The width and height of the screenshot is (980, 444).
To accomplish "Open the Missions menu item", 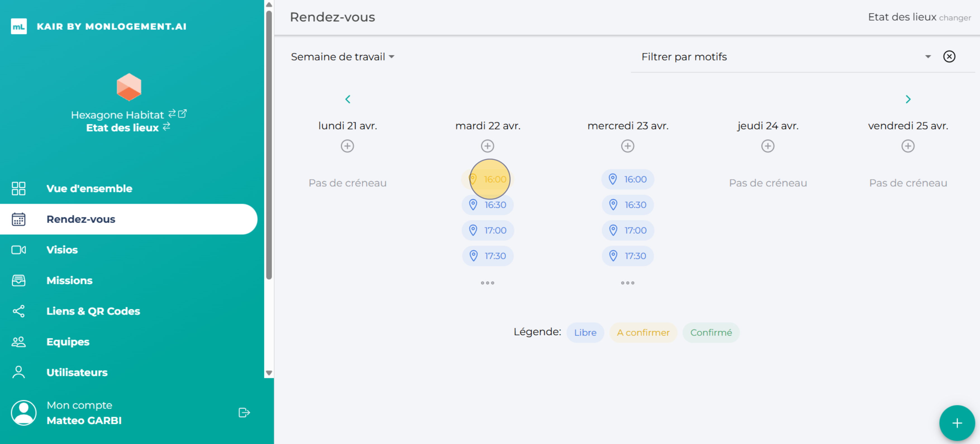I will (x=69, y=281).
